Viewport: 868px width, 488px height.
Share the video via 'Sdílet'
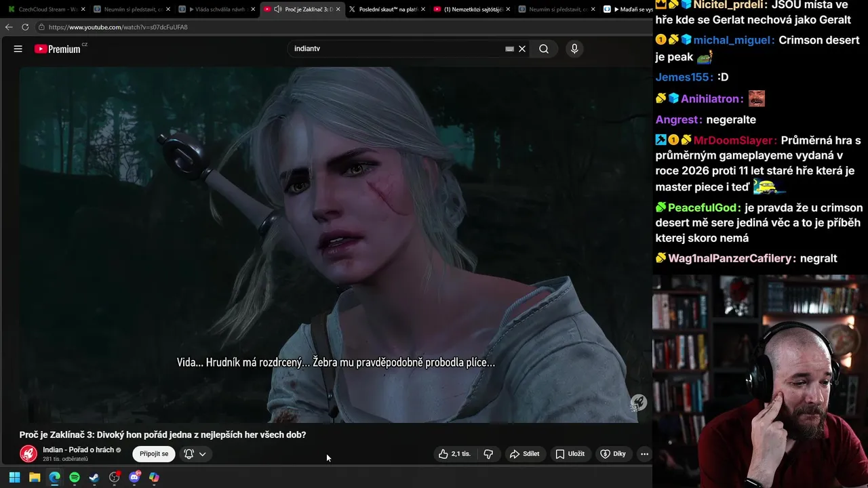[525, 454]
